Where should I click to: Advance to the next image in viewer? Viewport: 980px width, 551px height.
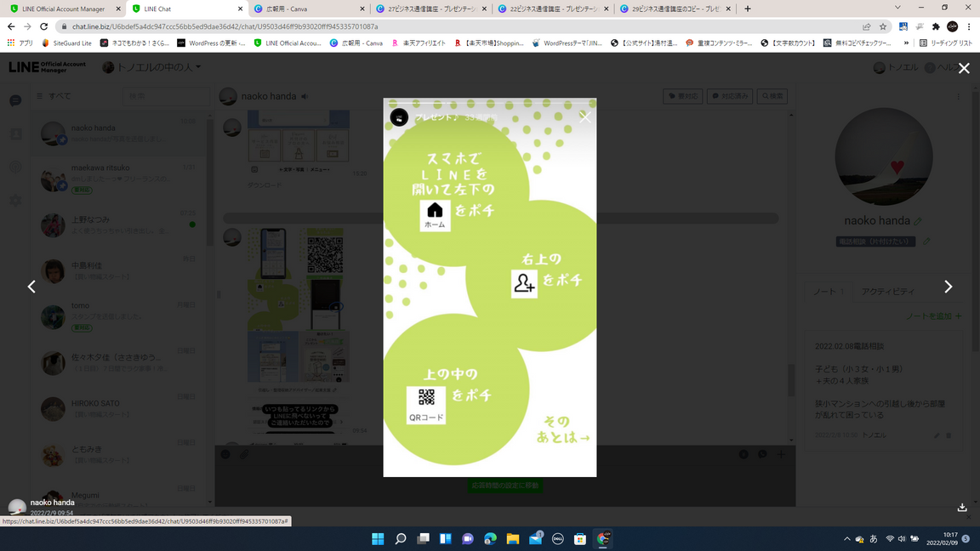click(948, 287)
